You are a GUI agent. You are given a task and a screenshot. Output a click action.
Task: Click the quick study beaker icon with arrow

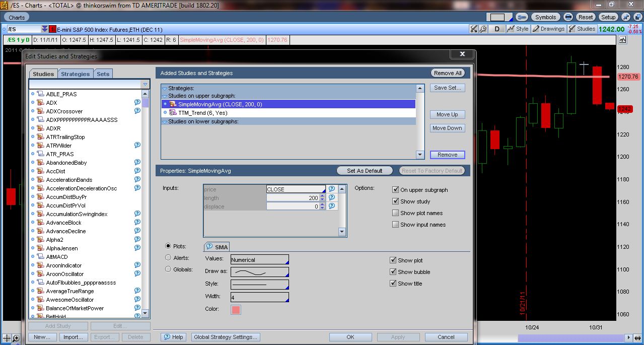tap(474, 29)
